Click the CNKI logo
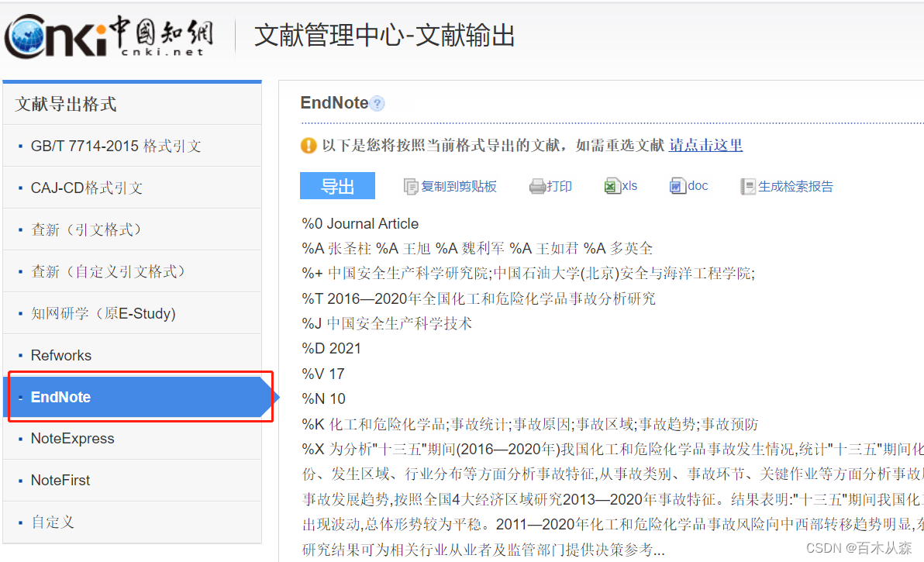The height and width of the screenshot is (562, 924). (x=109, y=36)
